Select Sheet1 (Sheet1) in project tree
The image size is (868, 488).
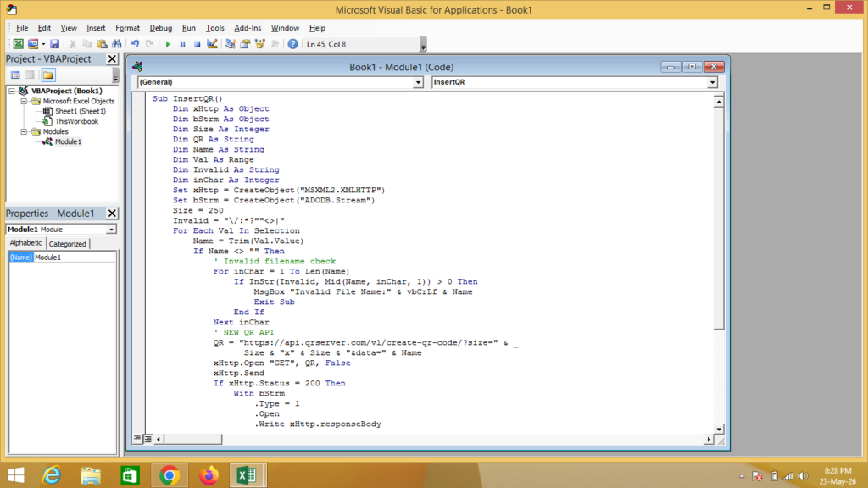click(81, 111)
